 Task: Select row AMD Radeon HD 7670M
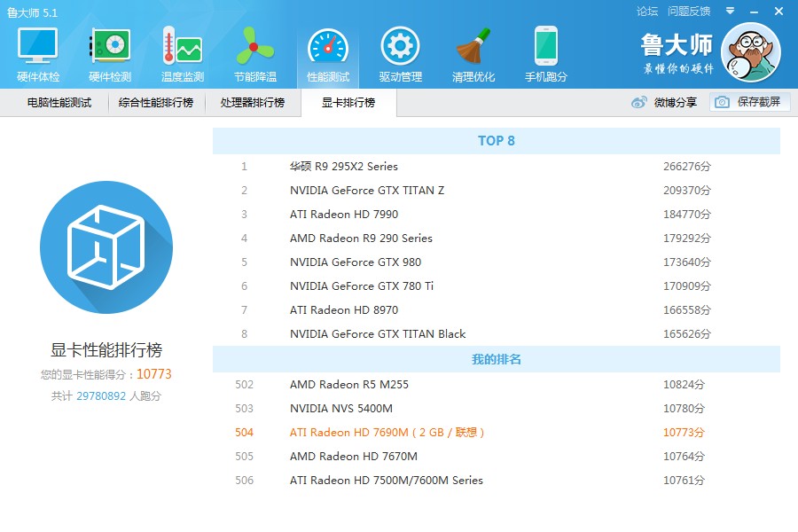pyautogui.click(x=497, y=456)
